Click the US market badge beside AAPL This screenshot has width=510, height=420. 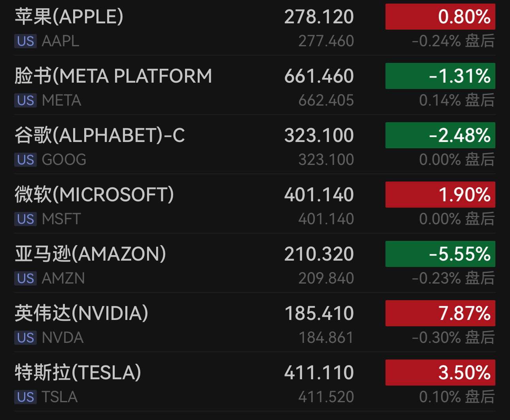25,41
